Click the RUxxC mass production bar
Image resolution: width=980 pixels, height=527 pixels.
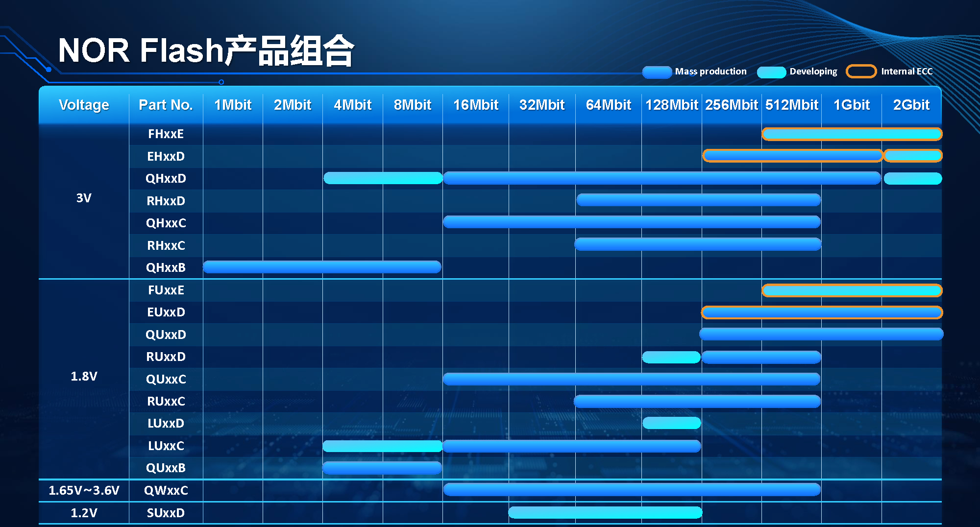point(697,402)
